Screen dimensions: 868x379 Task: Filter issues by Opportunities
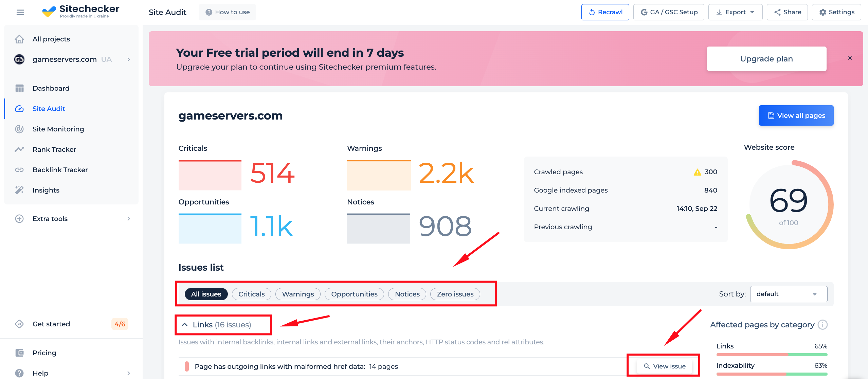354,294
